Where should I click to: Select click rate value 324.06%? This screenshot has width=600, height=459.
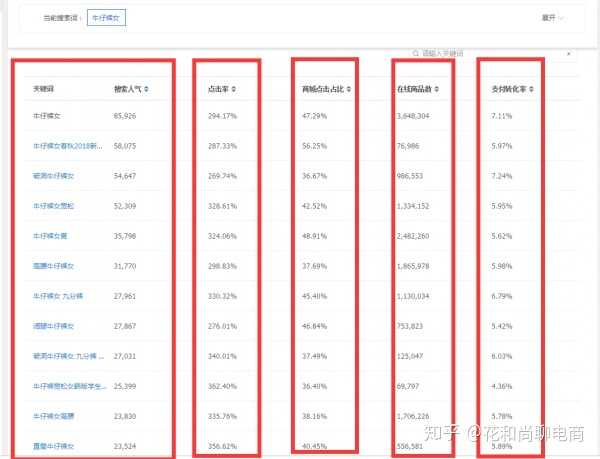click(x=222, y=236)
